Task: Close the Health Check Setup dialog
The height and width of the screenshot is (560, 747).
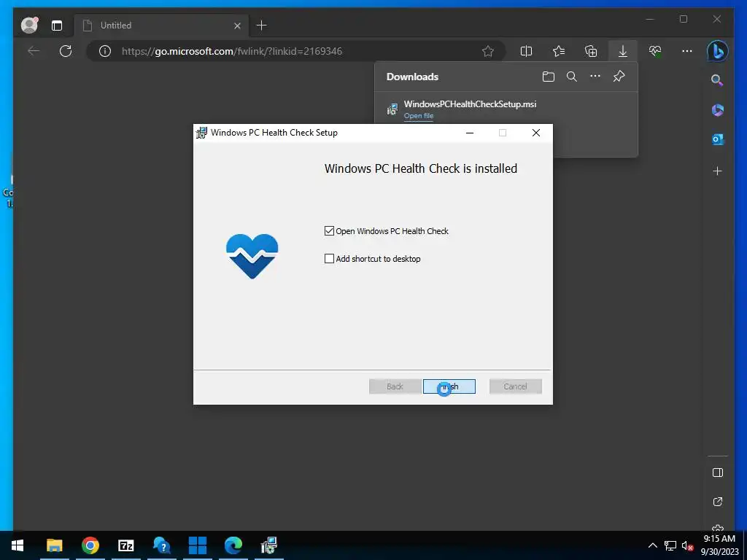Action: point(536,133)
